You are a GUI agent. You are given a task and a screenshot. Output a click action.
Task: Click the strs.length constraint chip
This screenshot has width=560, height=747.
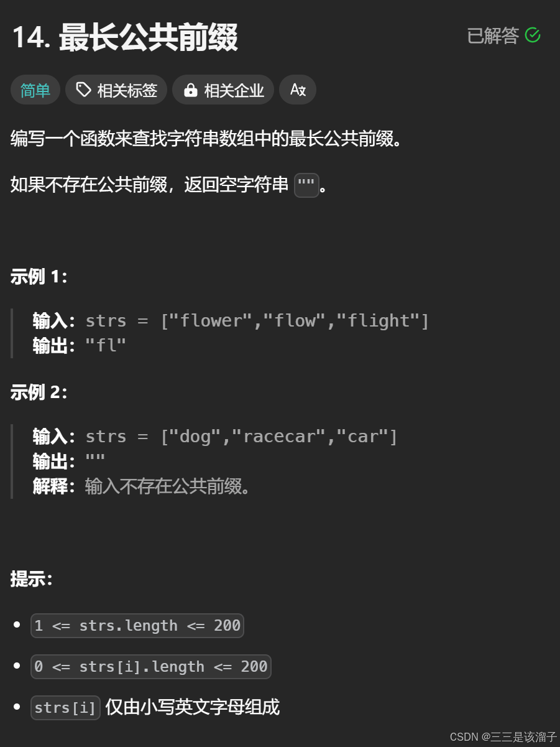[x=137, y=626]
